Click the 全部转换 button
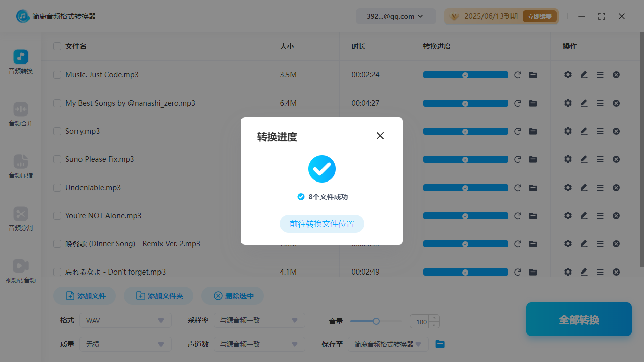This screenshot has width=644, height=362. [x=579, y=320]
